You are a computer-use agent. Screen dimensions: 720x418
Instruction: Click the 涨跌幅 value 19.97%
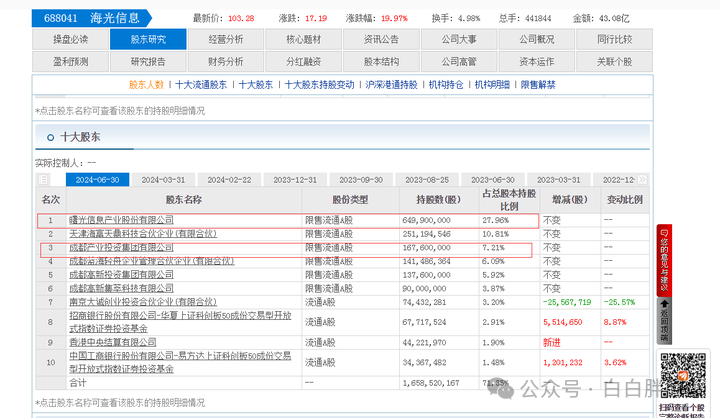(394, 18)
